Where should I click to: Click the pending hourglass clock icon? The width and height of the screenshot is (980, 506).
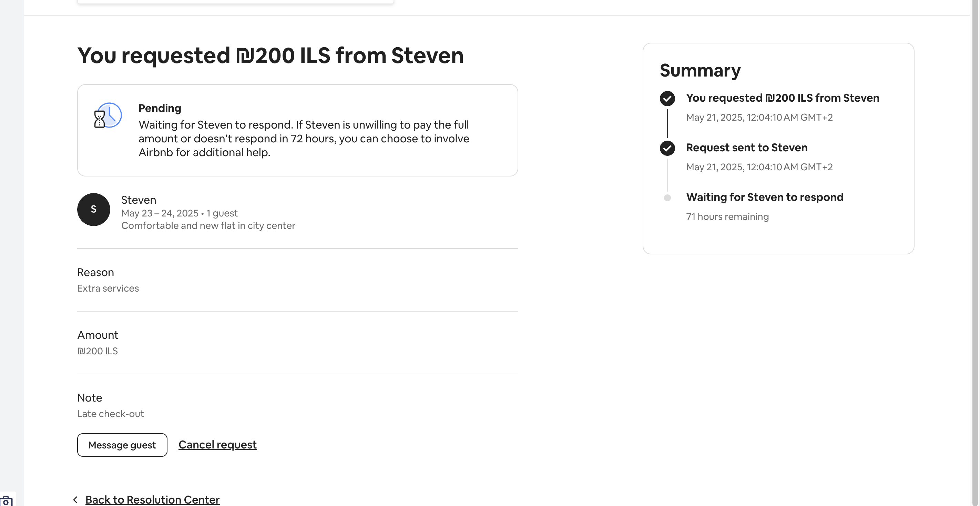(108, 115)
